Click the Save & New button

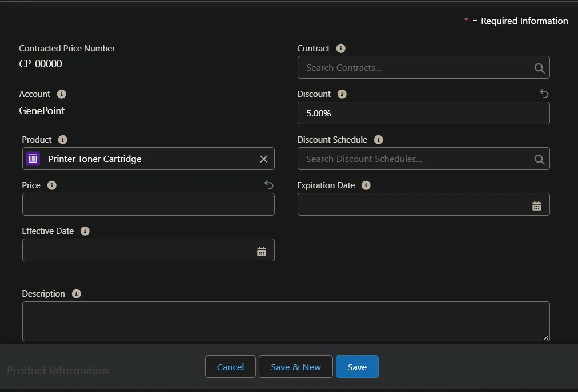click(x=296, y=366)
